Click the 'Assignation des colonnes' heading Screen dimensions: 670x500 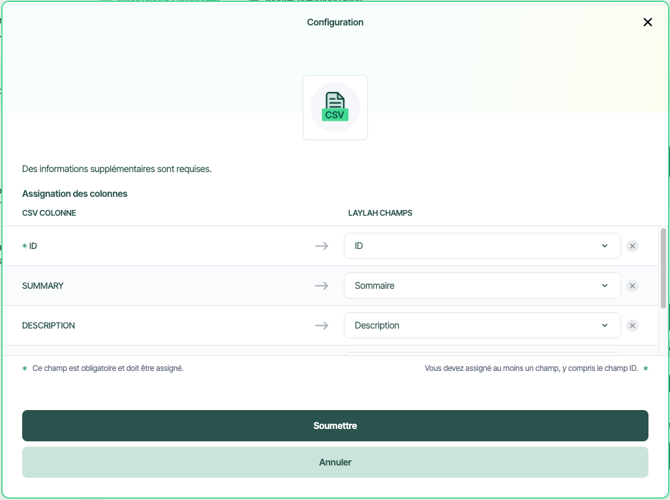tap(75, 194)
